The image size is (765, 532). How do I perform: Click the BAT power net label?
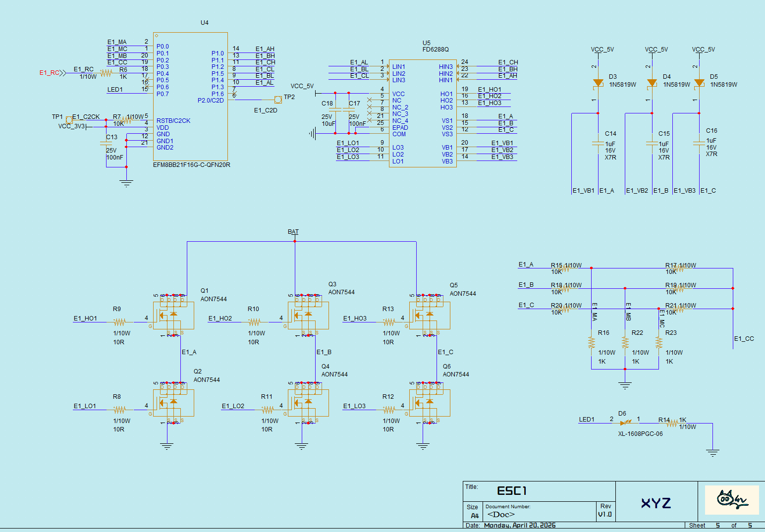coord(293,232)
